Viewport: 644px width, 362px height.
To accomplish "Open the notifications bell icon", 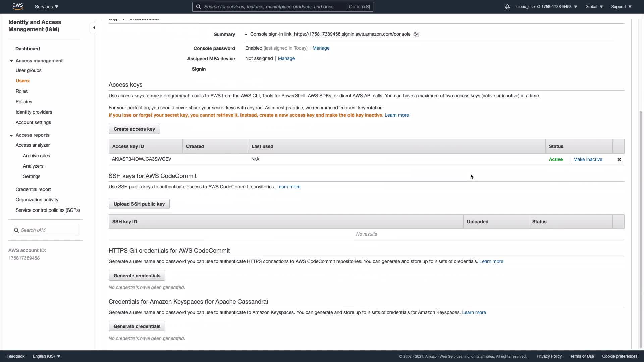I will click(x=507, y=7).
